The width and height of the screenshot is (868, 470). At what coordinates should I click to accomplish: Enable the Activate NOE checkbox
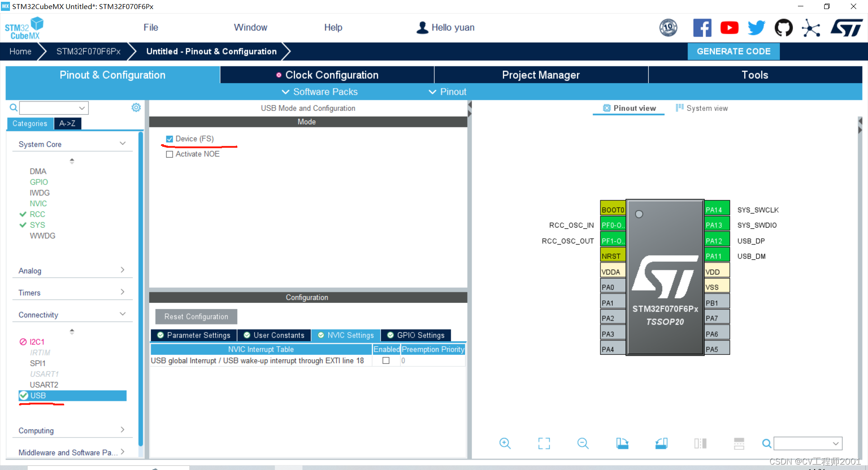click(170, 154)
